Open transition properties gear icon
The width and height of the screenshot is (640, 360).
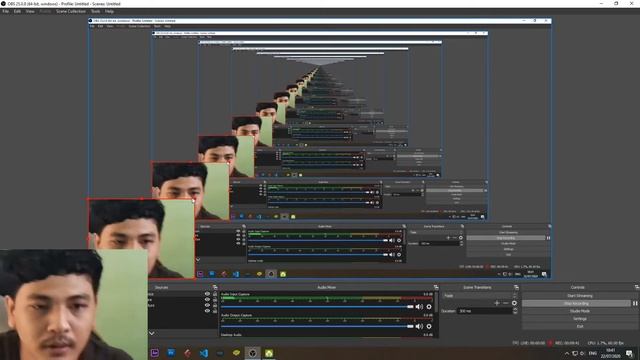[514, 303]
